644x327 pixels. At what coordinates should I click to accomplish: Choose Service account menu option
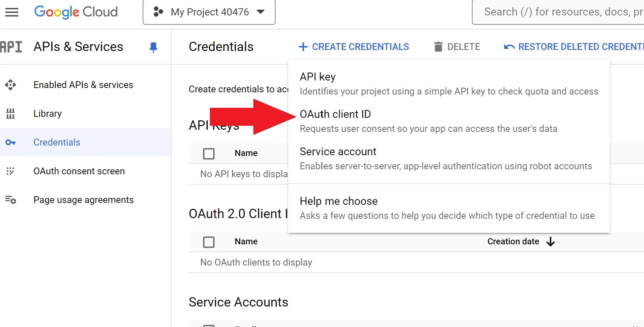(x=338, y=152)
